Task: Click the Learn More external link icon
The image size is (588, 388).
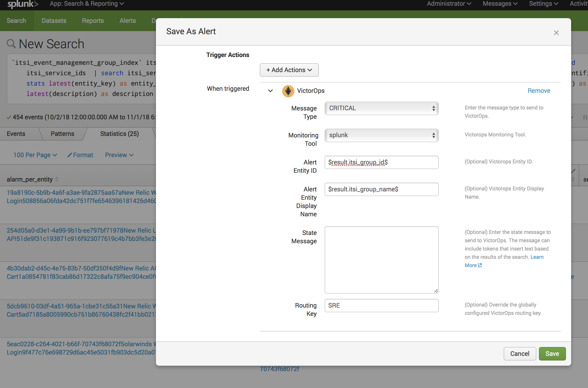Action: tap(480, 265)
